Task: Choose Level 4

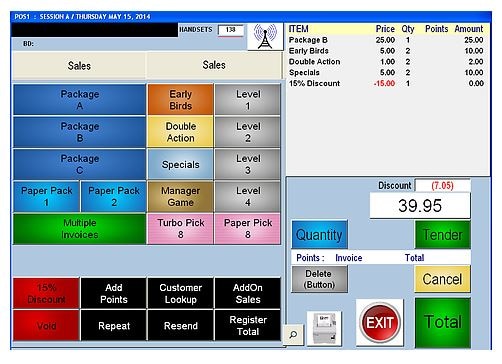Action: coord(248,196)
